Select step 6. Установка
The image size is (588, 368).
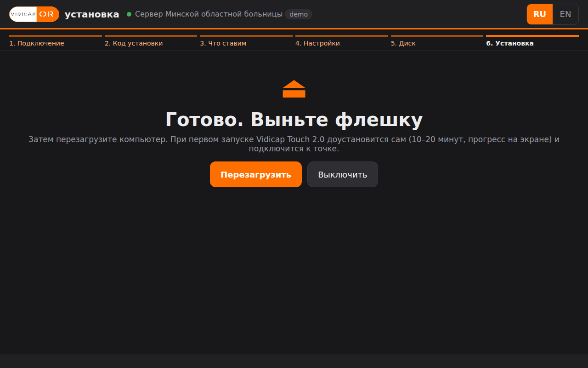pyautogui.click(x=532, y=41)
